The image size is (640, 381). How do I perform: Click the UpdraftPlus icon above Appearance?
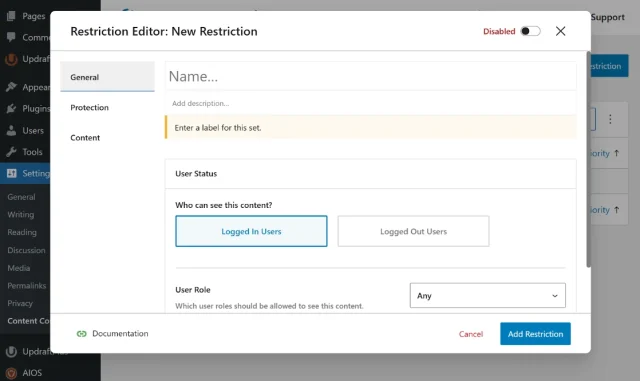pos(11,59)
